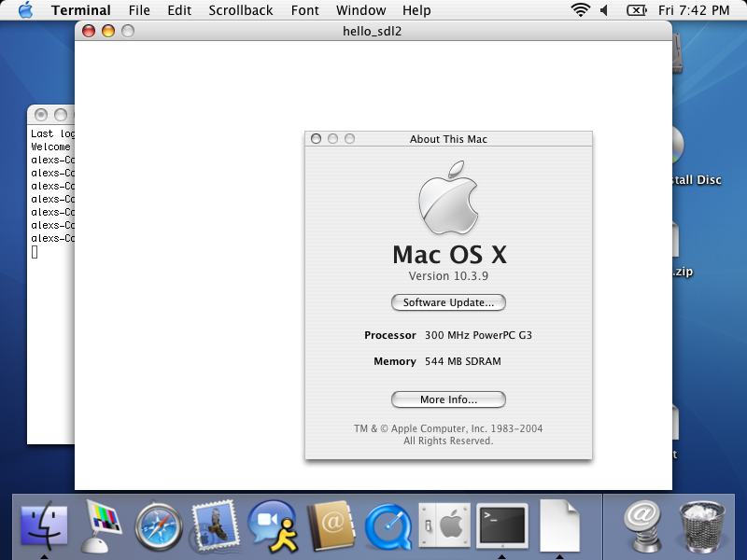Open Safari compass icon in Dock
The height and width of the screenshot is (560, 747).
tap(158, 526)
